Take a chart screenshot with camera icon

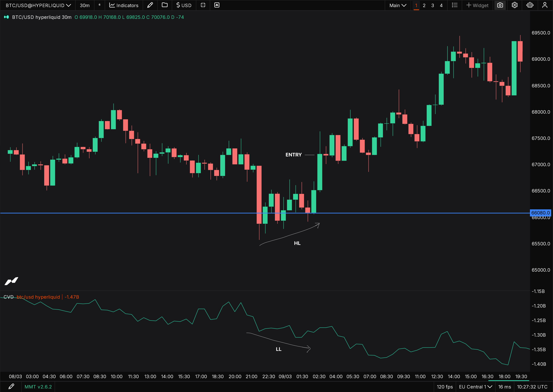click(500, 5)
